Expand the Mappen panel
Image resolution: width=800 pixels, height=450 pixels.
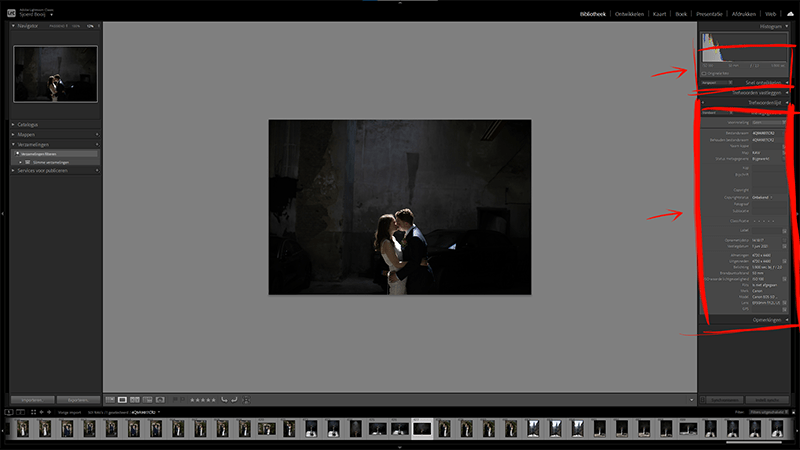pos(13,135)
